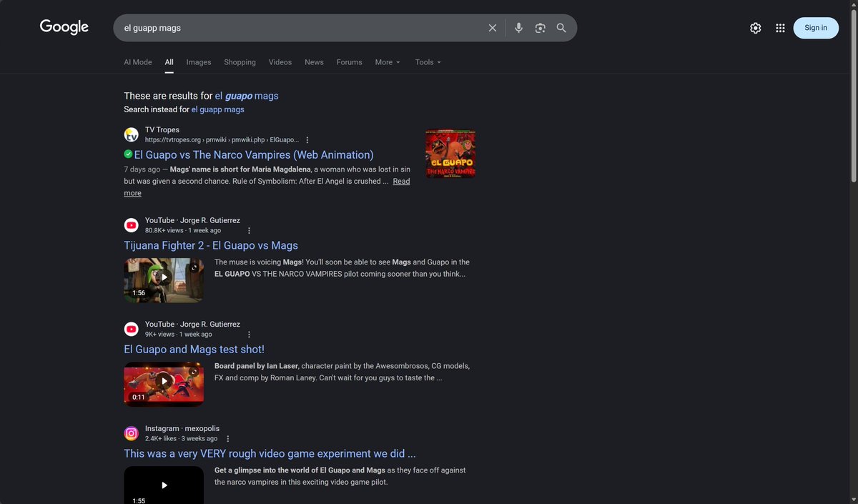Open corrected search 'el guapo mags' link
Screen dimensions: 858x504
coord(247,96)
